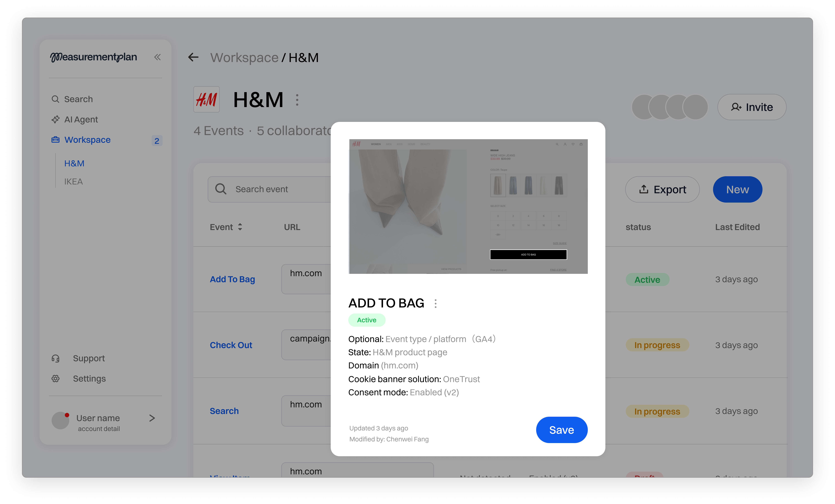The height and width of the screenshot is (504, 835).
Task: Open H&M three-dot options menu
Action: pos(297,100)
